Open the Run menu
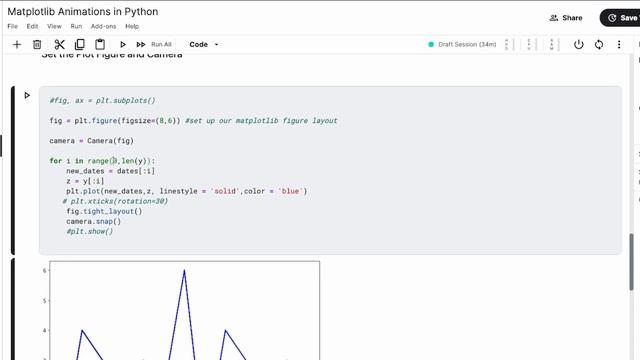The width and height of the screenshot is (640, 360). [x=76, y=26]
